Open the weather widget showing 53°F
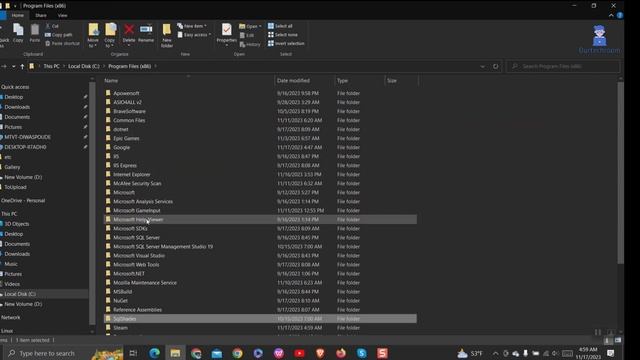Viewport: 640px width, 360px height. tap(470, 353)
